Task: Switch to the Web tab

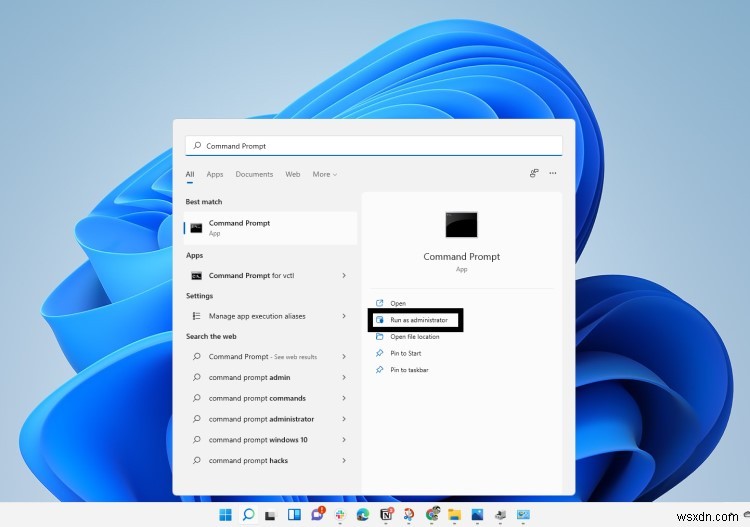Action: tap(293, 174)
